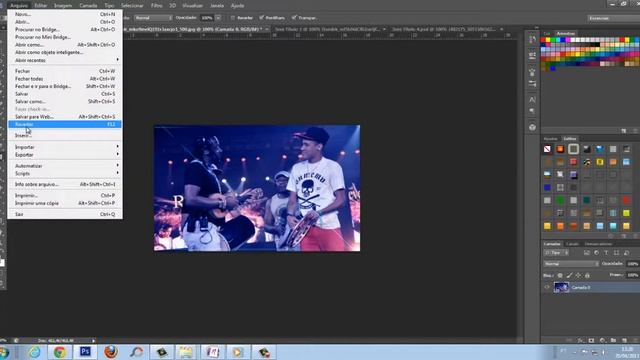Switch to Cor tab
Image resolution: width=640 pixels, height=360 pixels.
click(547, 33)
